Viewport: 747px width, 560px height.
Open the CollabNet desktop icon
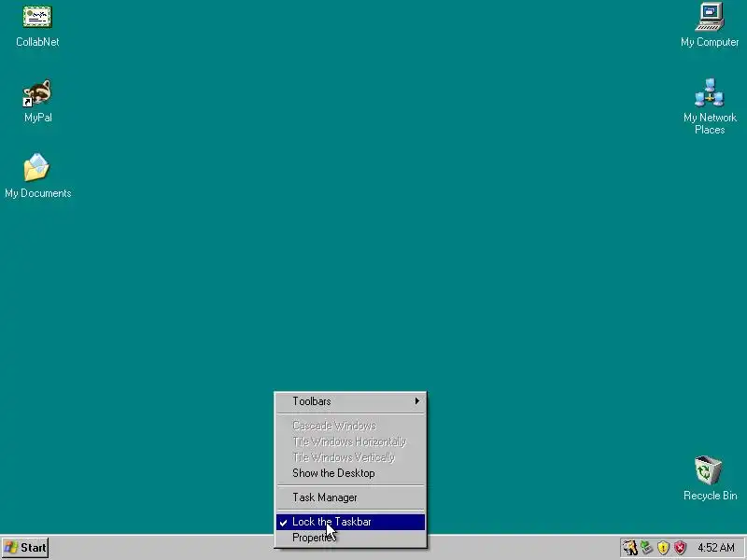pos(37,17)
